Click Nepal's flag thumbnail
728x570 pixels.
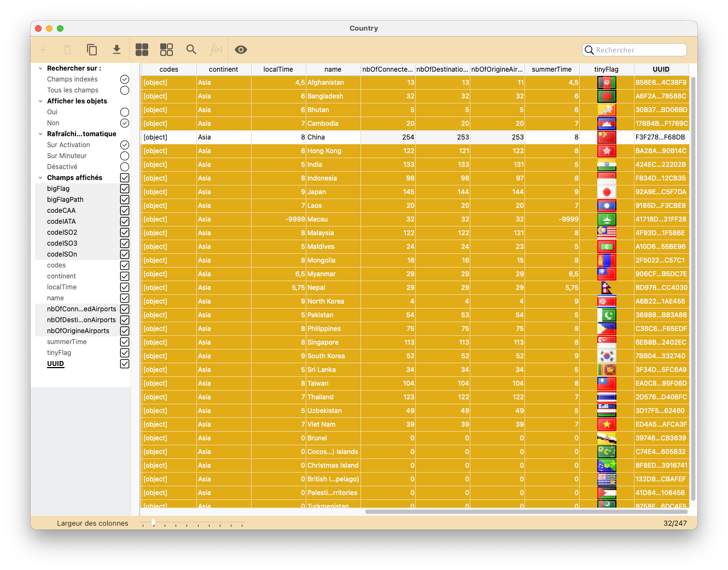point(607,288)
